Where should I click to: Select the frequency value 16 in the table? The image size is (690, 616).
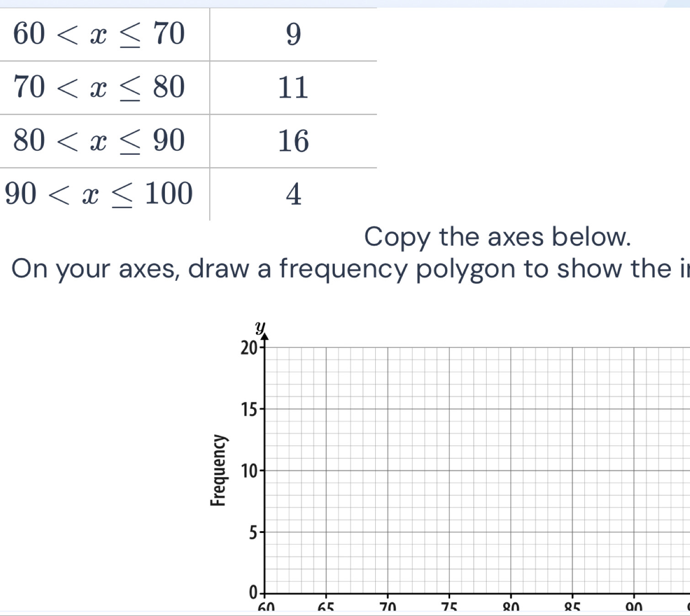pyautogui.click(x=293, y=141)
